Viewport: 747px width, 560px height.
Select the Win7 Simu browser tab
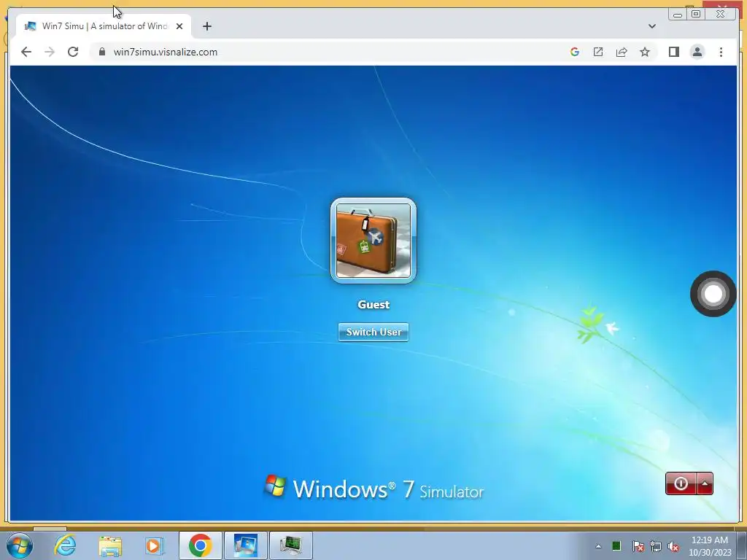click(104, 26)
